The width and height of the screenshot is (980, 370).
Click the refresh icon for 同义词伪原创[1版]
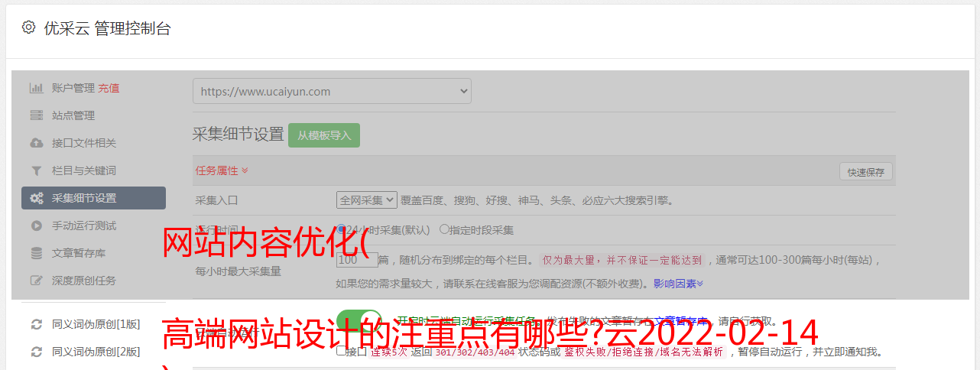click(36, 324)
